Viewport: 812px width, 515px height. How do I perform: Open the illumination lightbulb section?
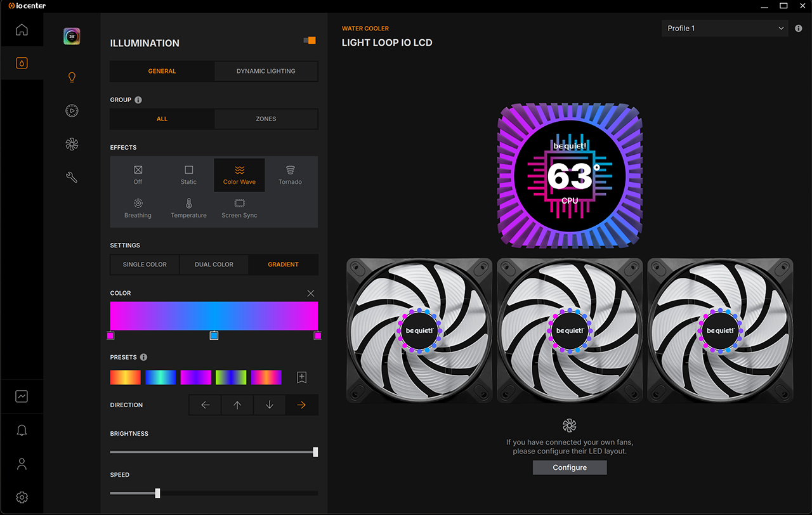(x=72, y=77)
